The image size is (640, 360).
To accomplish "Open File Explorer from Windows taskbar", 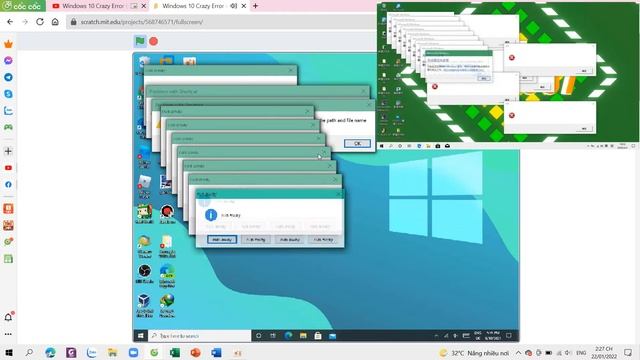I will pyautogui.click(x=113, y=352).
